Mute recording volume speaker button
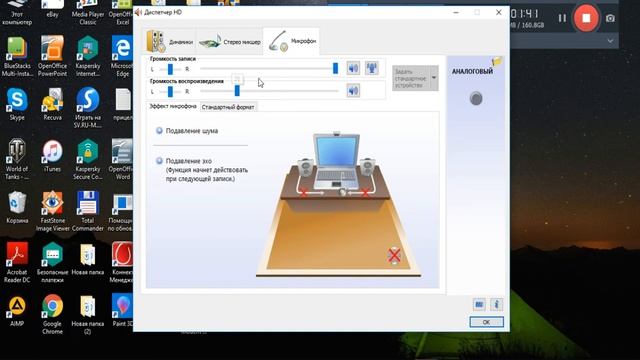Viewport: 640px width, 360px height. (x=353, y=68)
